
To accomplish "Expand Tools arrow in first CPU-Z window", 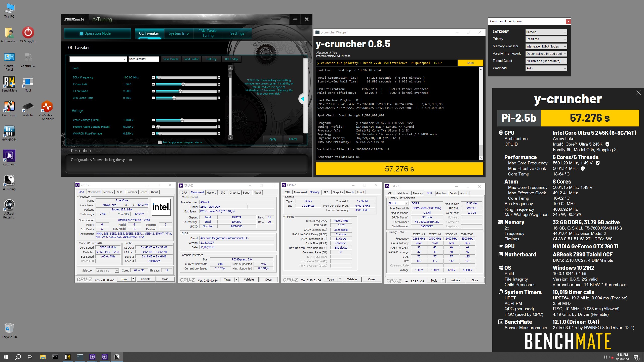I will [133, 279].
